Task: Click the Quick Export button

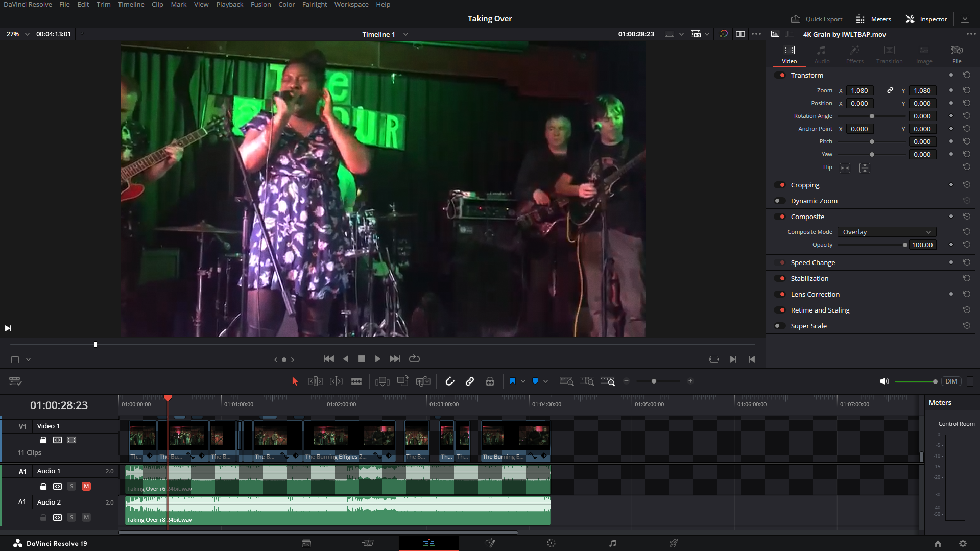Action: click(x=816, y=19)
